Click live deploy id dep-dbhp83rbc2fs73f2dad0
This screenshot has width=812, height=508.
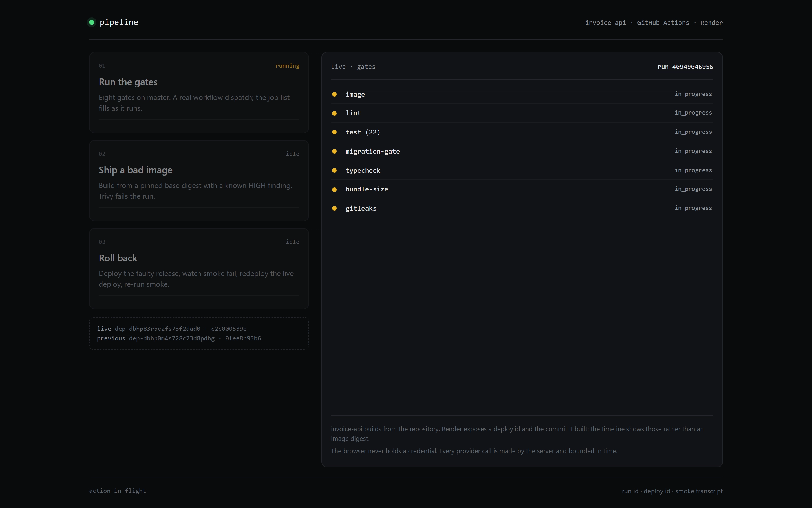point(157,329)
